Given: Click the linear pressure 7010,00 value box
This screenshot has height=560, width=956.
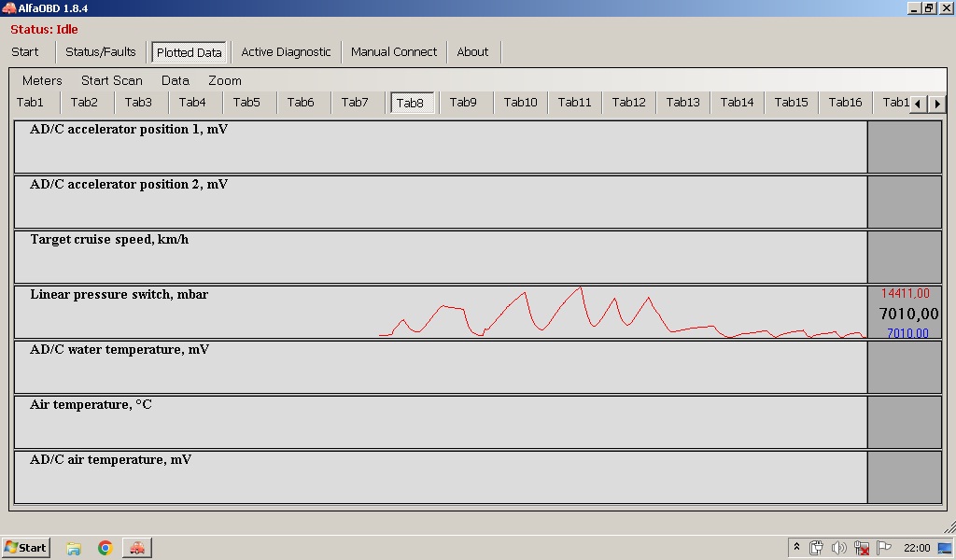Looking at the screenshot, I should 905,314.
